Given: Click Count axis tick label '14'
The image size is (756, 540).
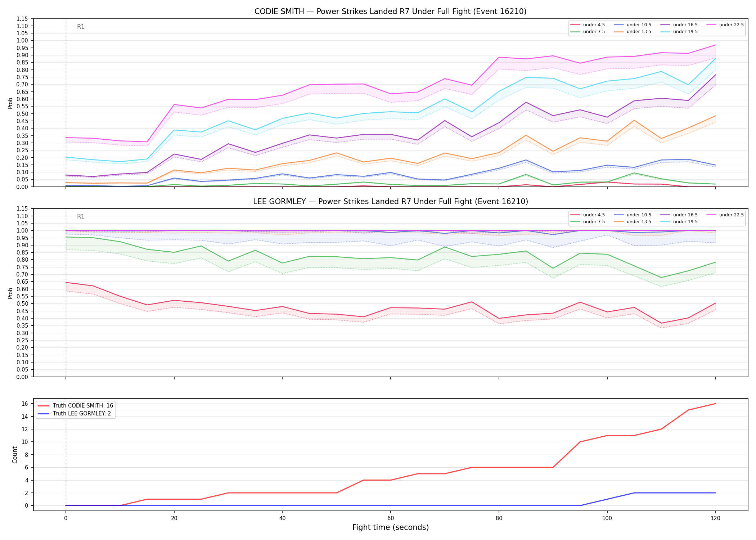Looking at the screenshot, I should coord(25,417).
